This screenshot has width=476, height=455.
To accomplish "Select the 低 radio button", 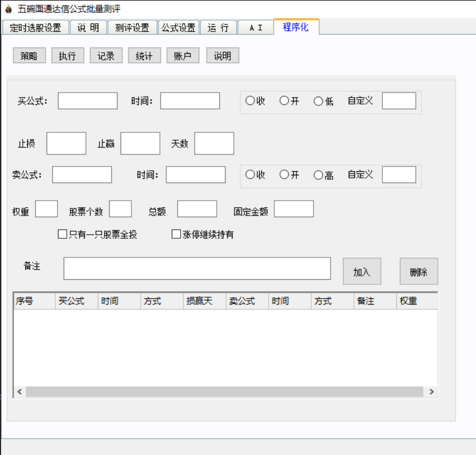I will [x=319, y=101].
